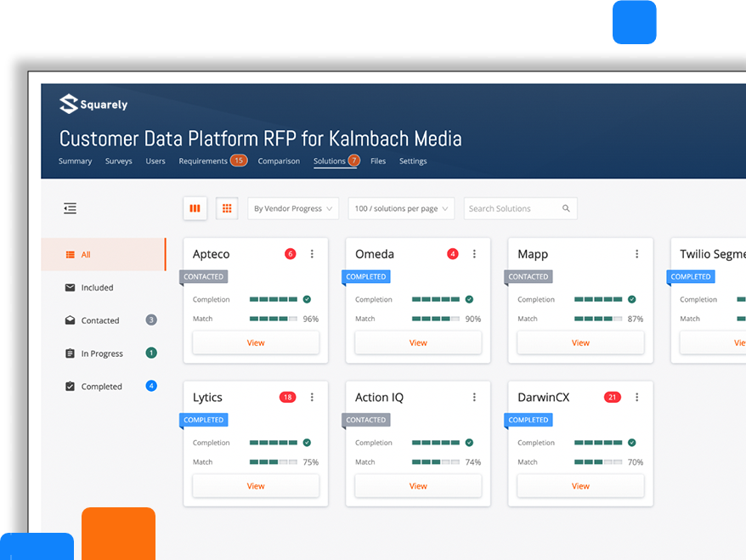Click Mapp completion check icon
Screen dimensions: 746x560
pos(632,299)
